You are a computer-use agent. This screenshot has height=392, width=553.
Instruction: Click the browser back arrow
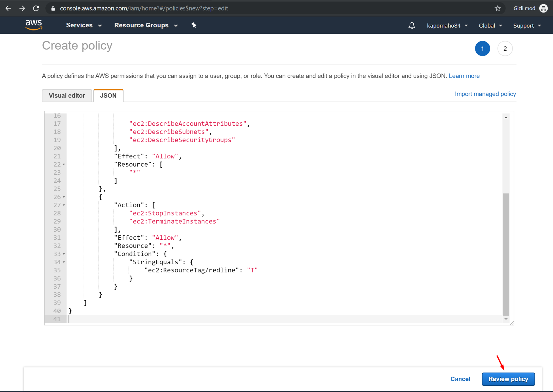coord(8,8)
